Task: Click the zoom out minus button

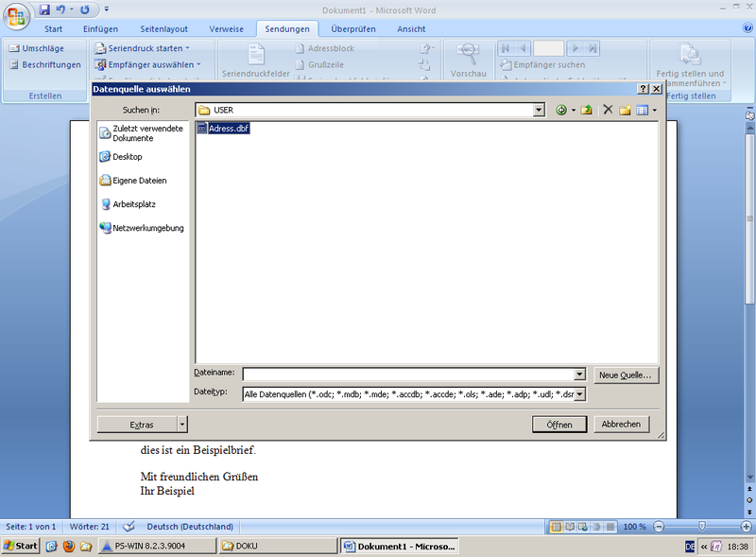Action: click(x=659, y=527)
